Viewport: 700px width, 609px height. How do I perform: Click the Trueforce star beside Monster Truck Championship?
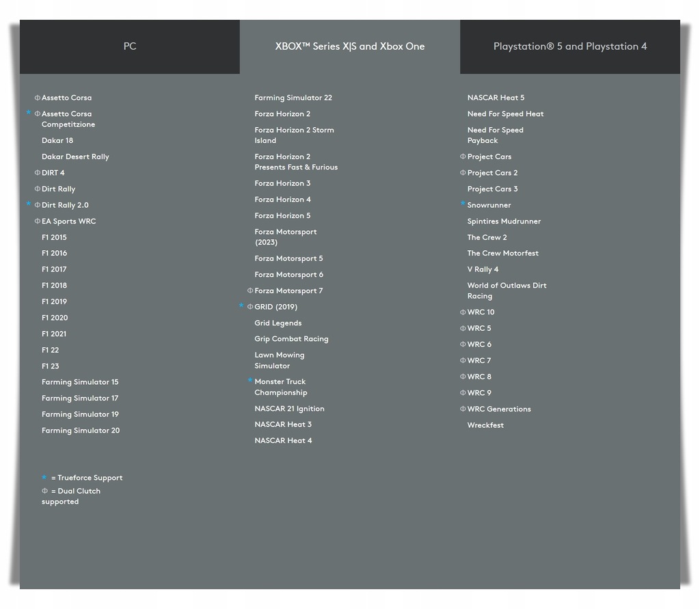coord(250,381)
